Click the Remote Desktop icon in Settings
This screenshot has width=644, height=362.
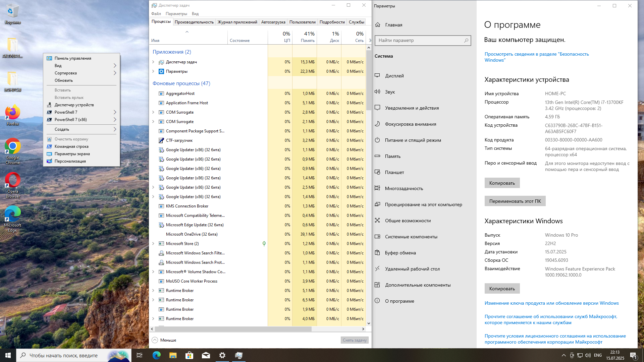[377, 269]
